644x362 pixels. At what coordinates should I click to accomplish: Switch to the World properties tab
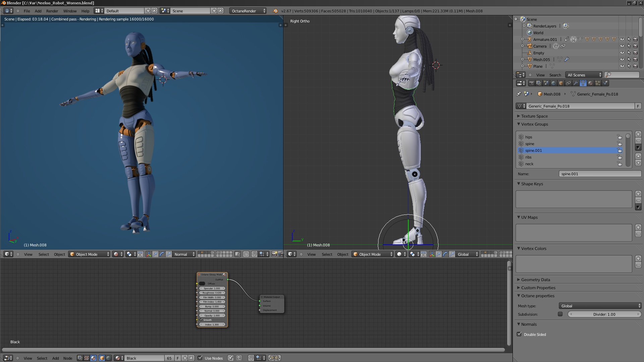click(553, 83)
